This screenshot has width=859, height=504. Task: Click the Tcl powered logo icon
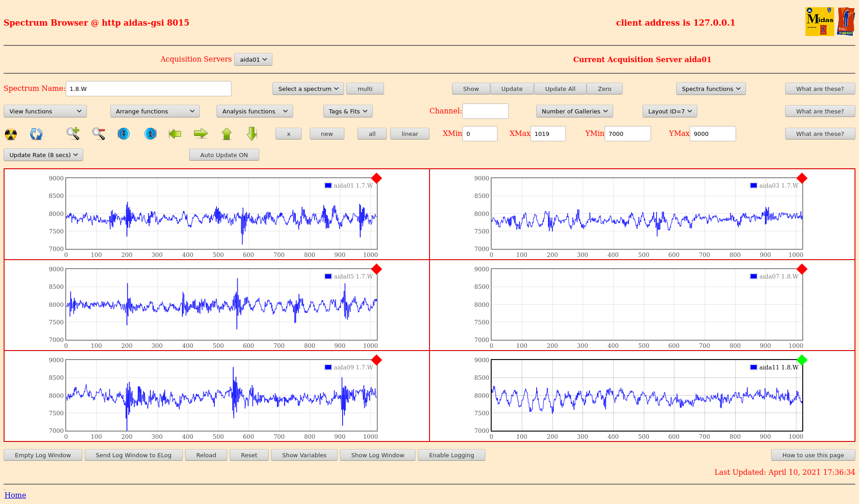tap(845, 21)
